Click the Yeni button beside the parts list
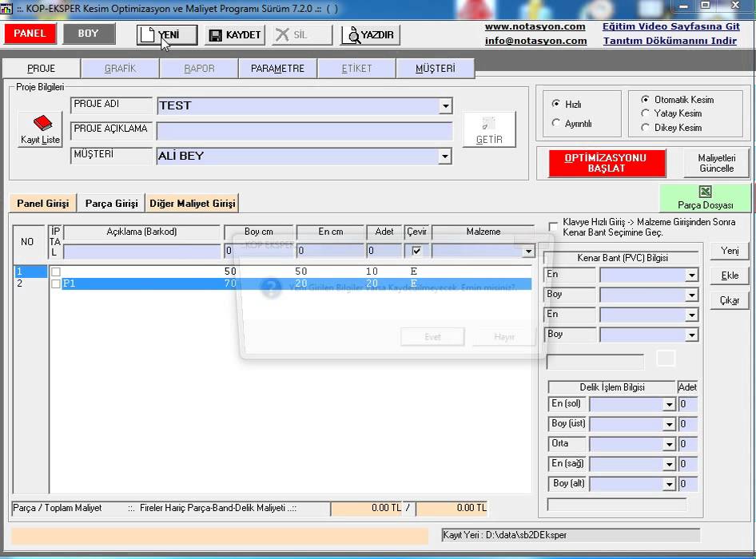The width and height of the screenshot is (756, 559). tap(730, 251)
